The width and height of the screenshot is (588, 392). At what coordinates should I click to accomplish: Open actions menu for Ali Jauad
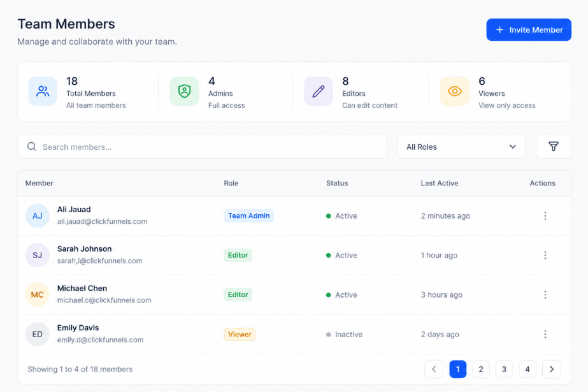coord(545,215)
